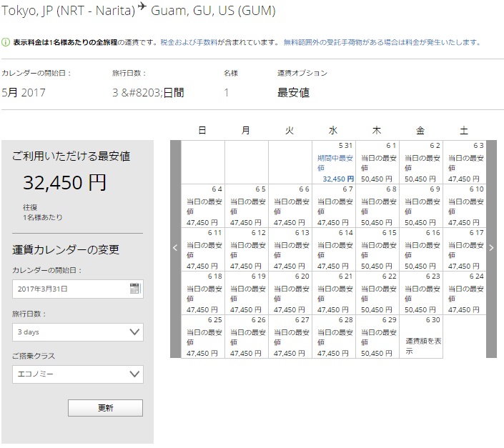
Task: Choose June 3 fare of 47,450 円
Action: tap(465, 163)
